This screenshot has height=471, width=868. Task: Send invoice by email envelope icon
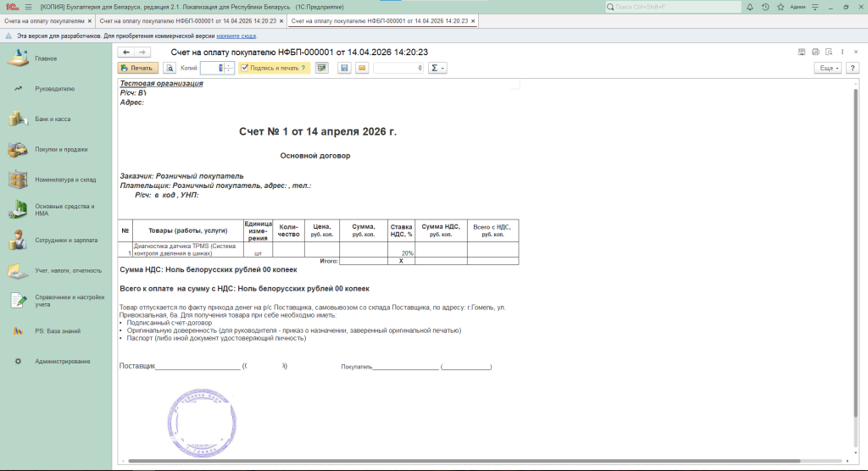pyautogui.click(x=362, y=68)
